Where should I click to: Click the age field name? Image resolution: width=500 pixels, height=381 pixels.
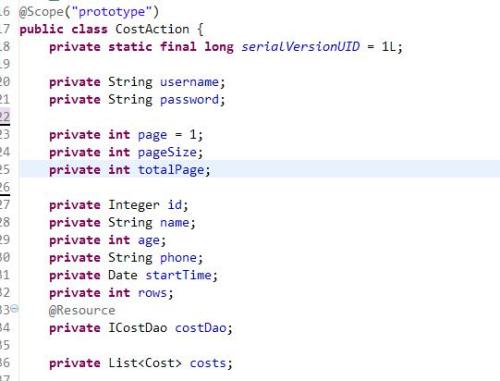point(149,241)
